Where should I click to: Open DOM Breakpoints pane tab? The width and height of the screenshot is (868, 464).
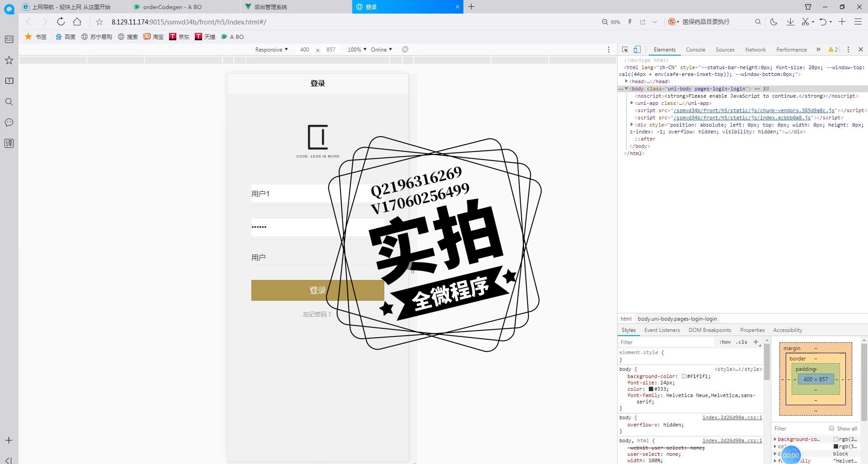(x=710, y=330)
